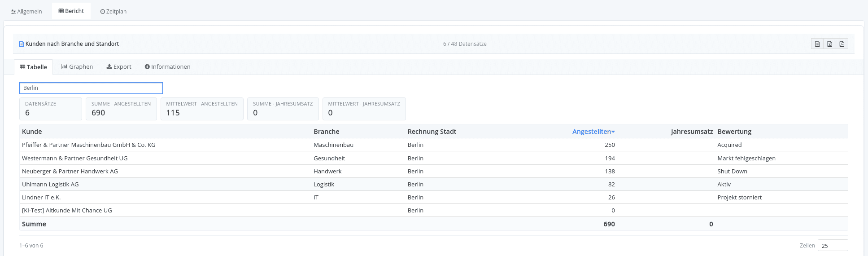Screen dimensions: 868x256
Task: Click the Zeilen rows-per-page field
Action: tap(833, 245)
